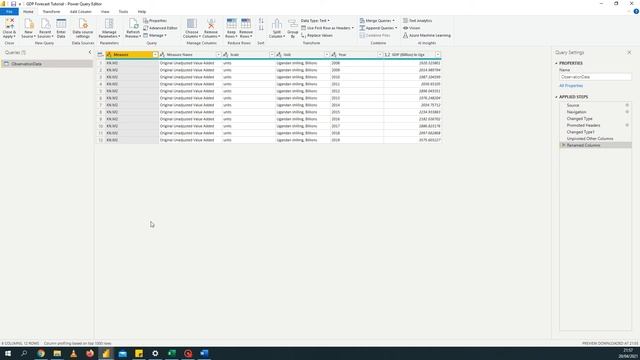Open the Scale column filter dropdown
This screenshot has height=360, width=640.
pos(272,55)
